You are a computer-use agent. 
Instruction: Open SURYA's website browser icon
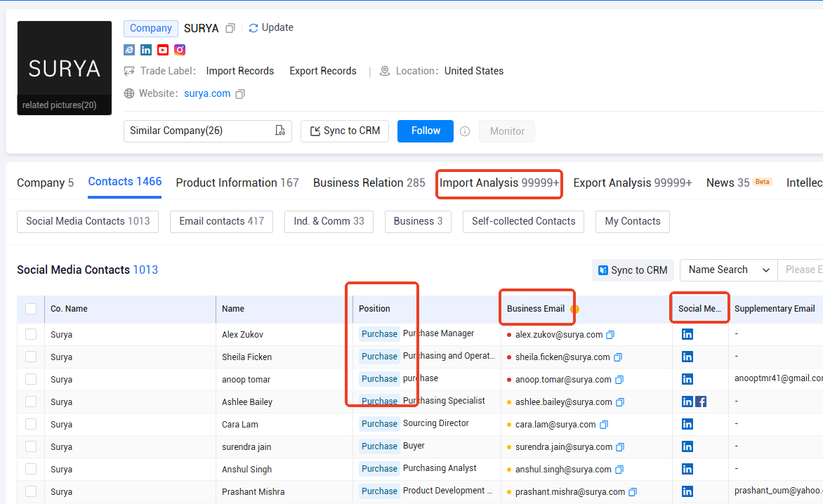(x=129, y=50)
